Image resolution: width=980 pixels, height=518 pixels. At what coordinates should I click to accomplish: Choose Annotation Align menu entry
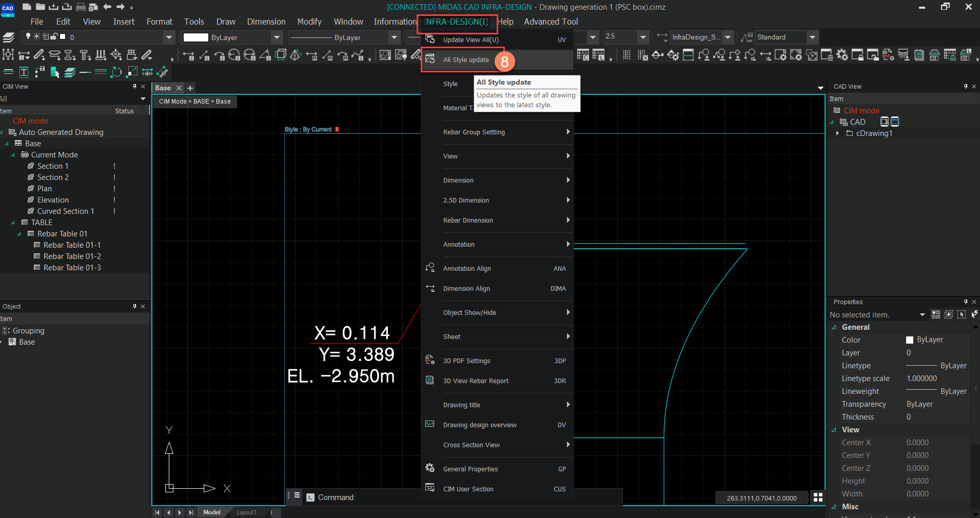click(497, 268)
